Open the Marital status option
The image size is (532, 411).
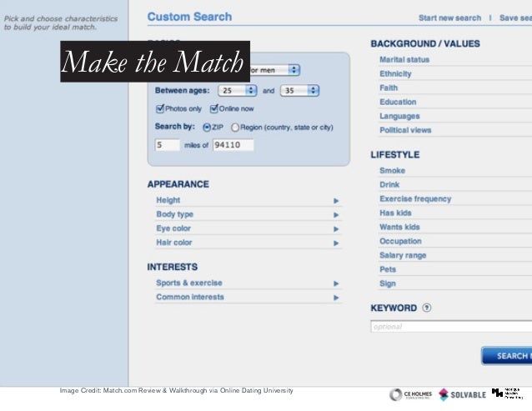tap(404, 60)
